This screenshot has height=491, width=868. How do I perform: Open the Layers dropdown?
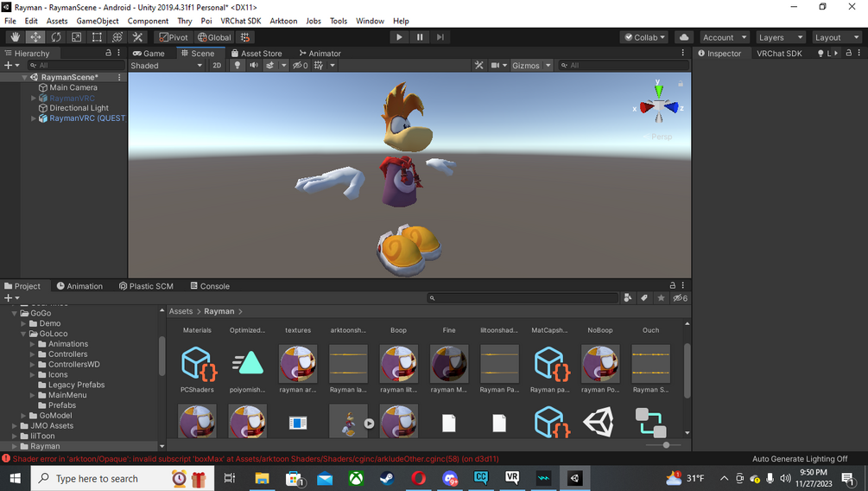point(781,37)
